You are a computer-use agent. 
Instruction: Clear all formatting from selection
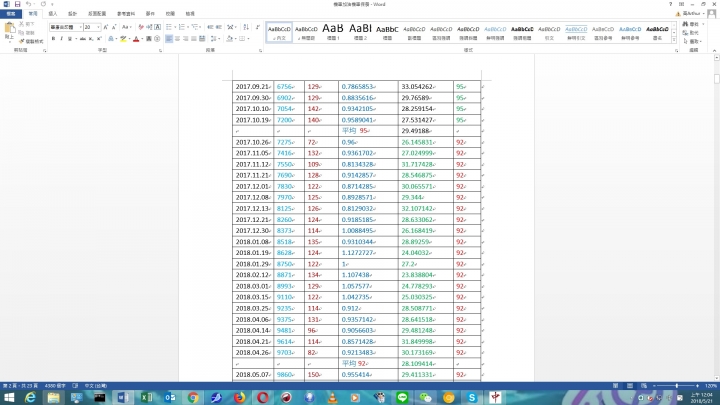coord(141,27)
